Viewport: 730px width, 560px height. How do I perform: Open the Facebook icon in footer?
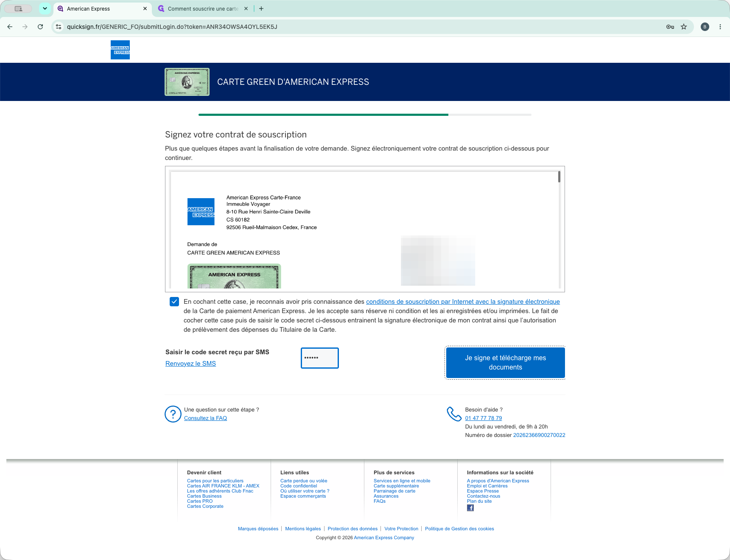pos(470,508)
